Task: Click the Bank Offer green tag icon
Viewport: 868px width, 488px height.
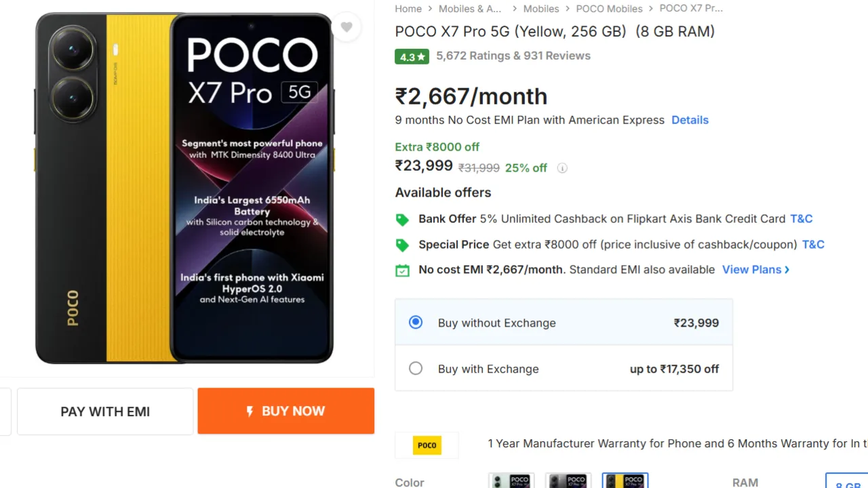Action: point(402,220)
